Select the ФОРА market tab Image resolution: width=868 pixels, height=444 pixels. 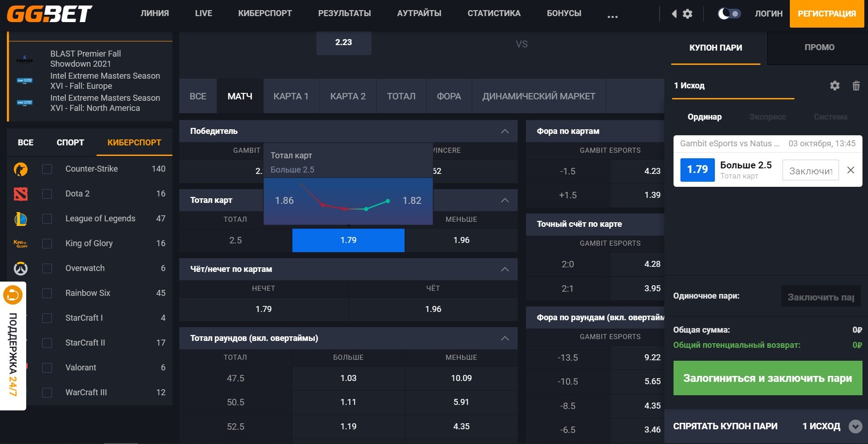pos(449,96)
